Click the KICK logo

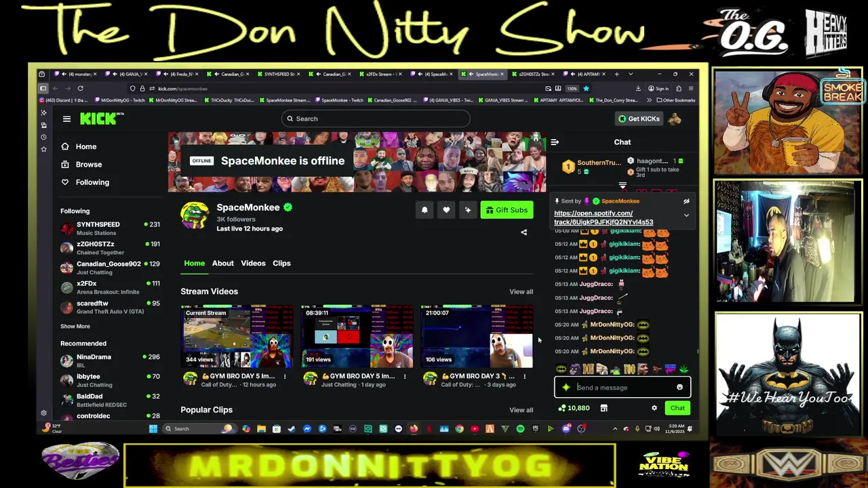(102, 119)
